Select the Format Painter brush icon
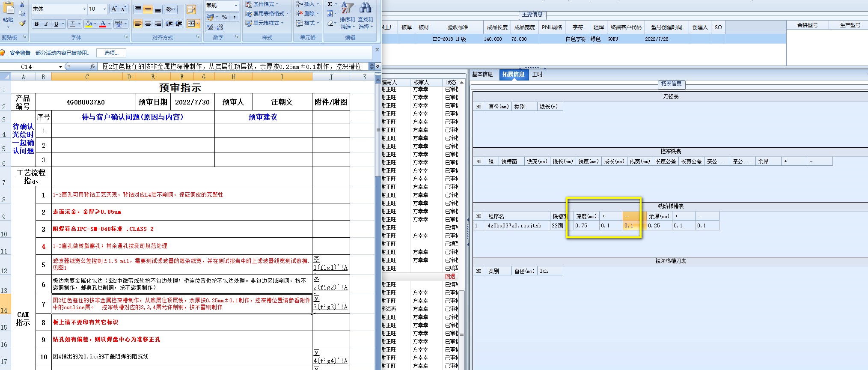 22,23
